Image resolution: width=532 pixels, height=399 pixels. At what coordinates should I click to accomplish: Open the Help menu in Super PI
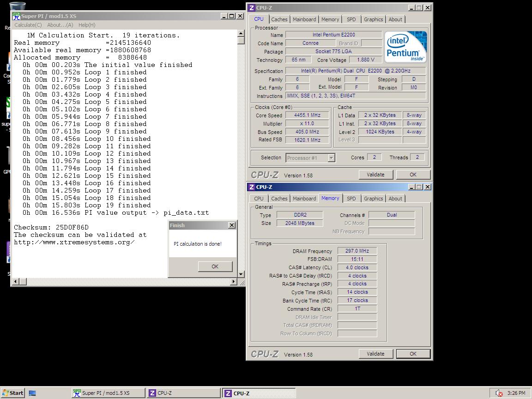point(87,25)
